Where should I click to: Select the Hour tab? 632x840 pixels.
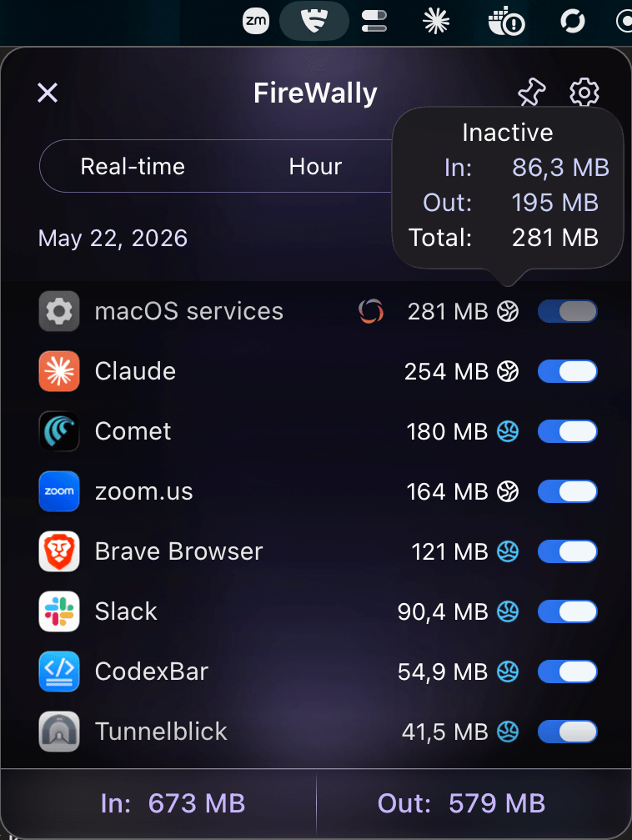[x=315, y=166]
